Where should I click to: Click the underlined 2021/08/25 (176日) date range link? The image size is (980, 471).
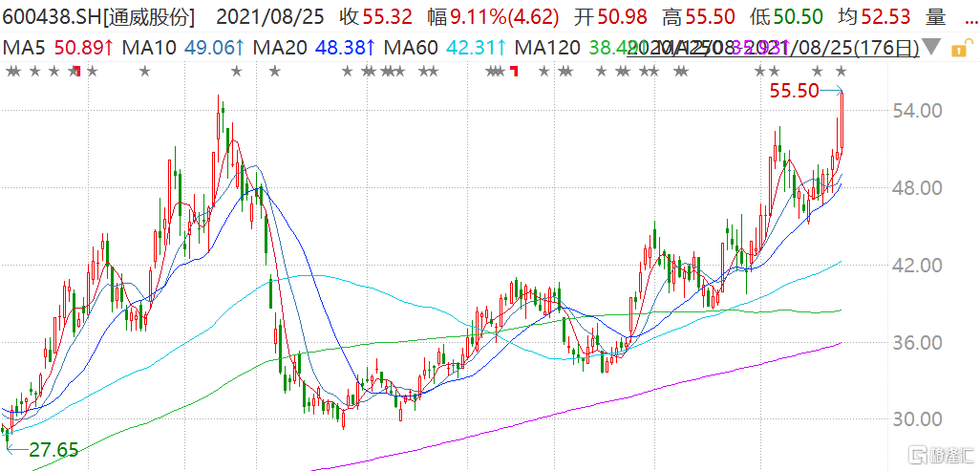click(773, 47)
